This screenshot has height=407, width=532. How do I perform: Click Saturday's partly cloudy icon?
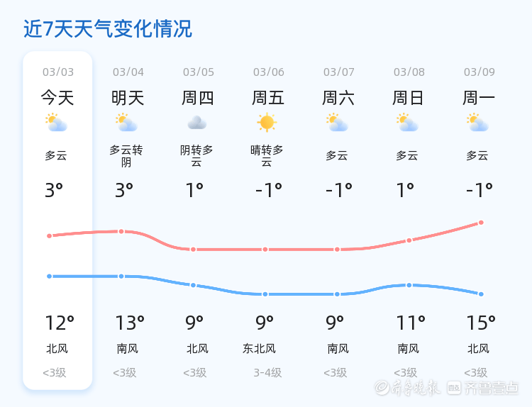[337, 123]
